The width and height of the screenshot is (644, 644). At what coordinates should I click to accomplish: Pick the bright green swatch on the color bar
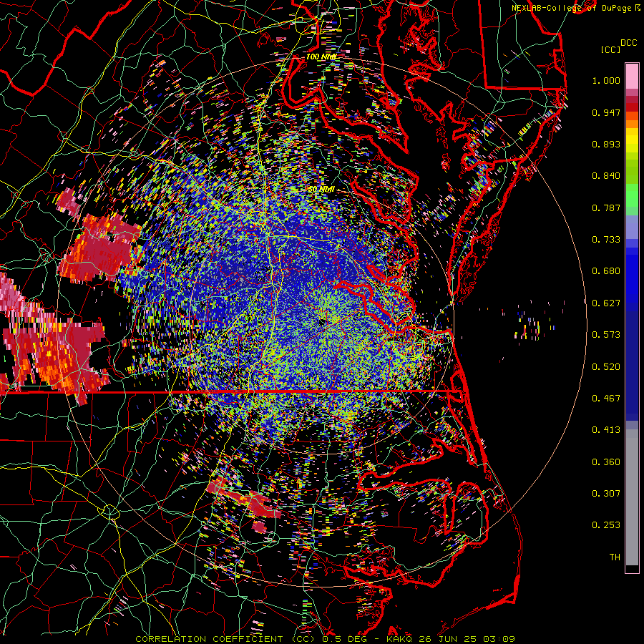[632, 195]
